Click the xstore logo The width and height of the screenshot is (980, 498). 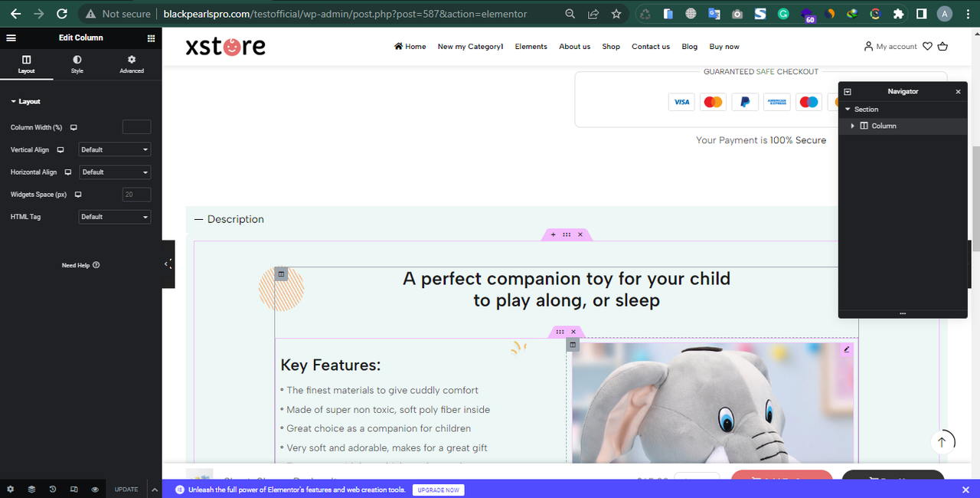pyautogui.click(x=226, y=47)
